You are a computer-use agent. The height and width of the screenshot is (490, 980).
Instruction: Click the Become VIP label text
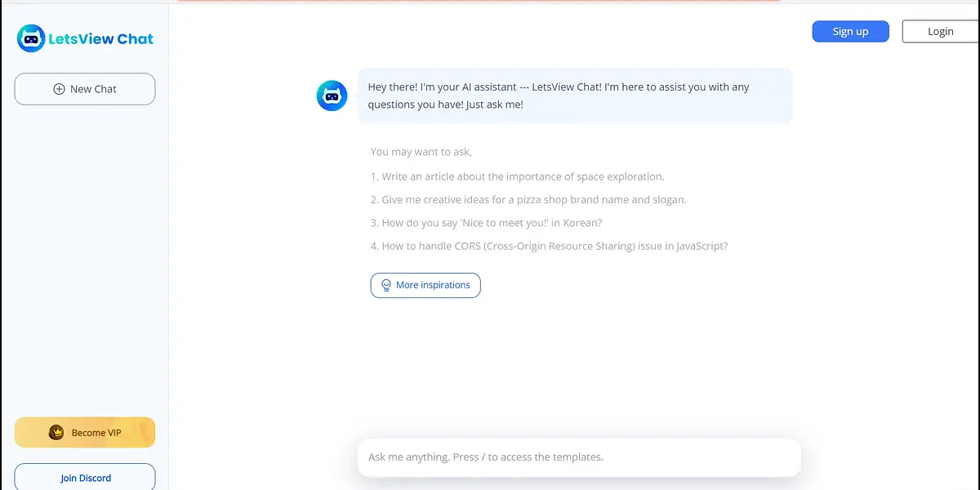[x=96, y=433]
